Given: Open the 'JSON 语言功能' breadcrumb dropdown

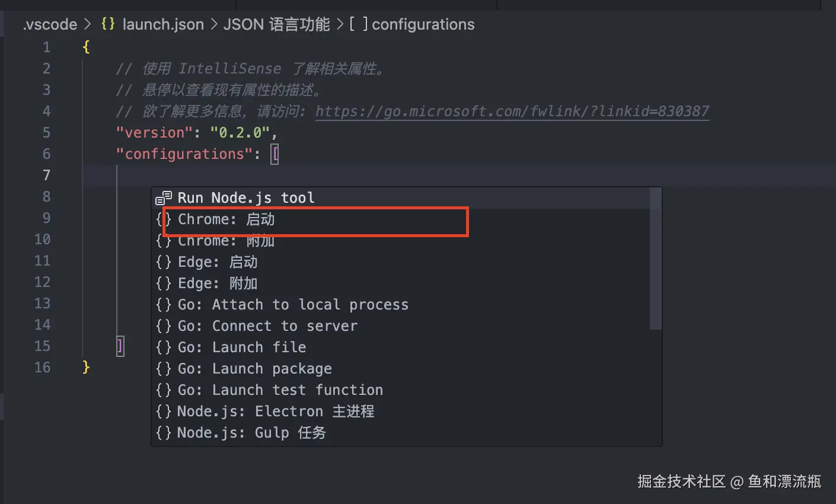Looking at the screenshot, I should pyautogui.click(x=276, y=24).
